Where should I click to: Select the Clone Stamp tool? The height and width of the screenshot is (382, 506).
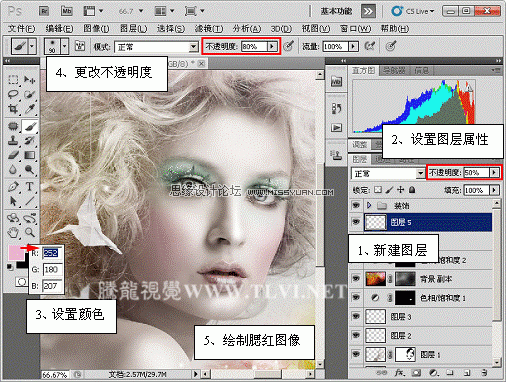[x=13, y=140]
